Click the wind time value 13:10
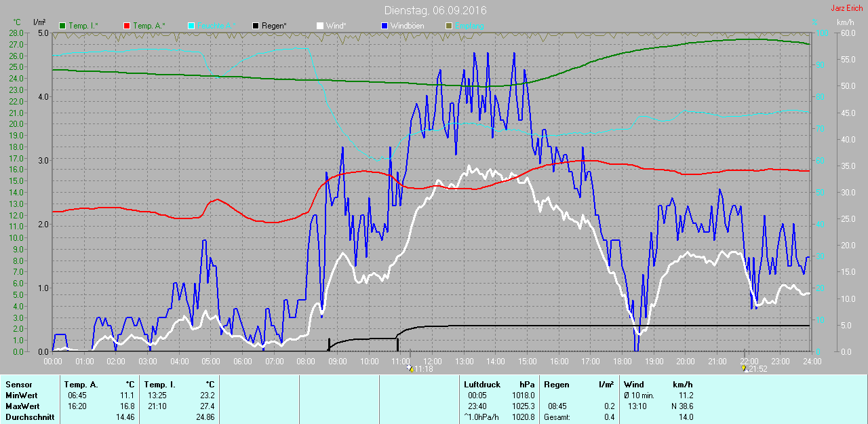This screenshot has height=424, width=868. click(x=637, y=406)
